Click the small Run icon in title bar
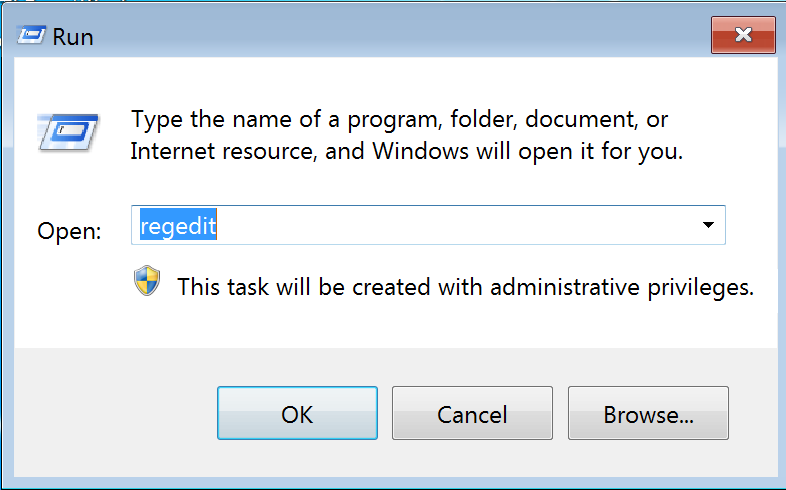This screenshot has width=786, height=490. [x=31, y=36]
